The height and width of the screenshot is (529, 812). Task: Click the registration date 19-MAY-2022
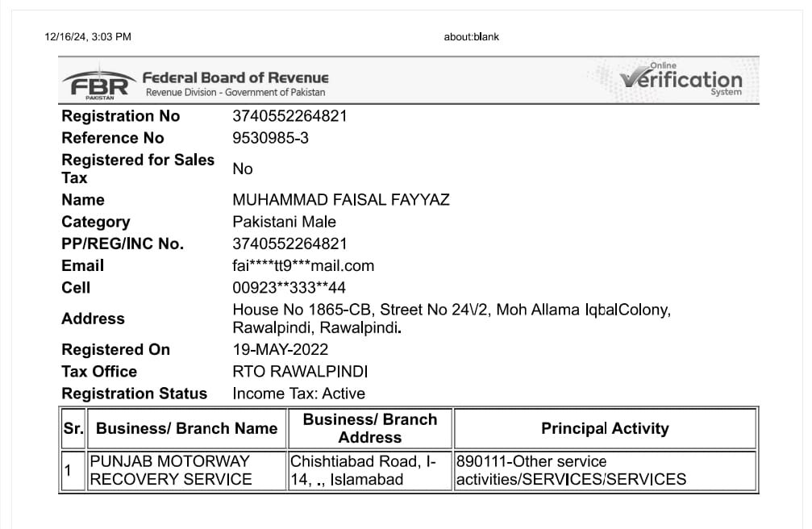[x=280, y=350]
